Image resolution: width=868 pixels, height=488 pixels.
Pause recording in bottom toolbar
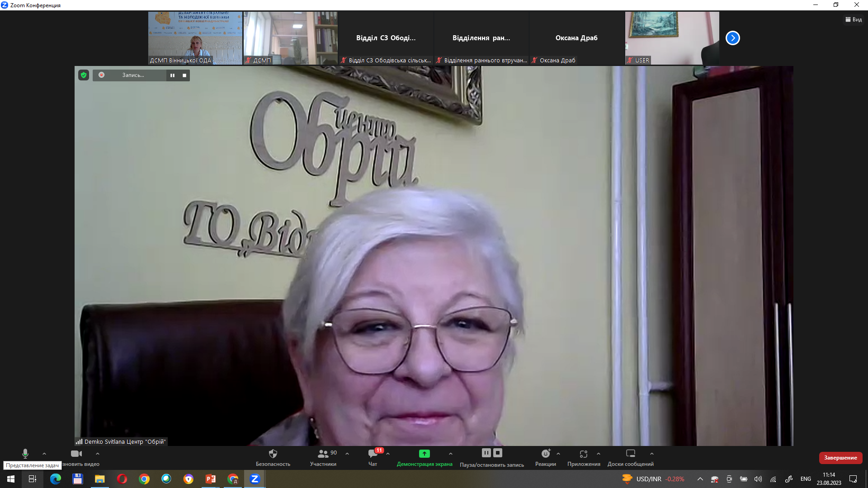coord(486,453)
